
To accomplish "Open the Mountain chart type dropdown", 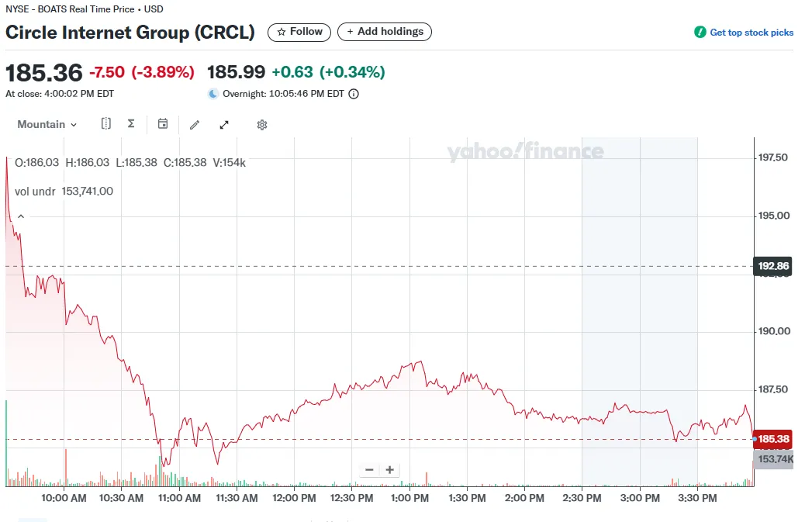I will pos(47,125).
